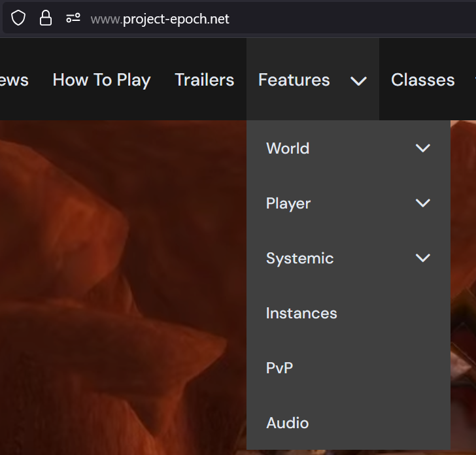Open the PvP link
The height and width of the screenshot is (455, 476).
click(x=279, y=368)
